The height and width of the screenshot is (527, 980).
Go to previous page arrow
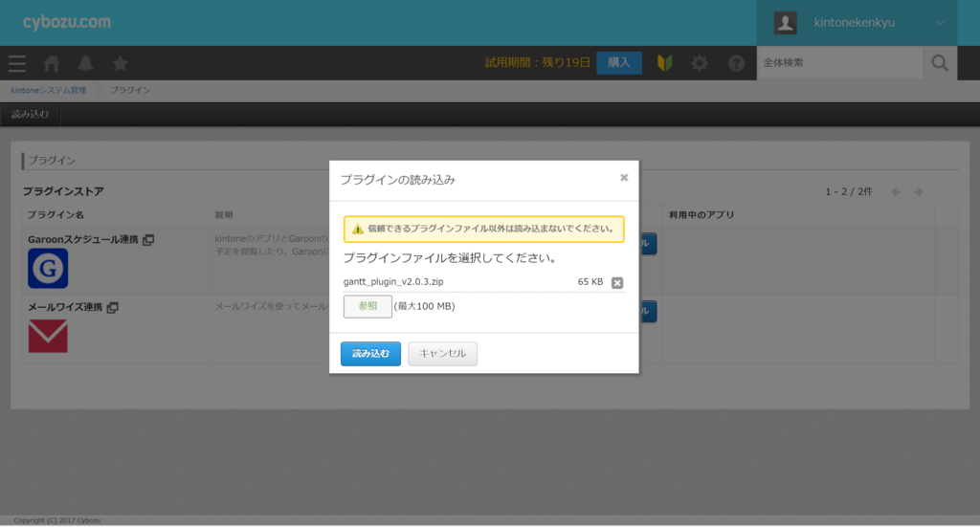[x=896, y=191]
